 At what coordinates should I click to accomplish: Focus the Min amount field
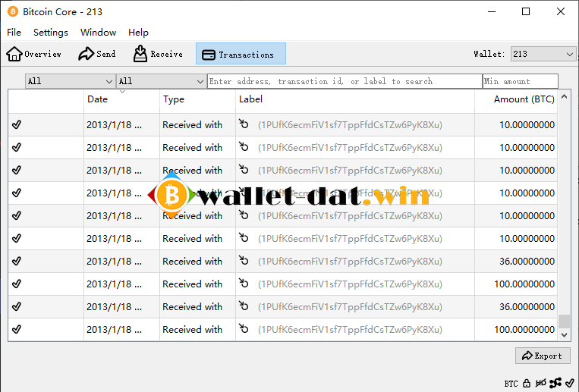point(521,81)
